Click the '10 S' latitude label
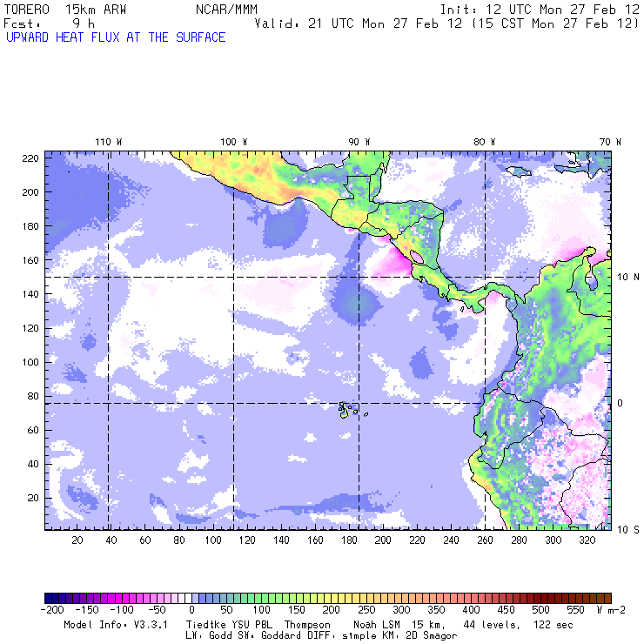The height and width of the screenshot is (644, 644). (x=628, y=530)
